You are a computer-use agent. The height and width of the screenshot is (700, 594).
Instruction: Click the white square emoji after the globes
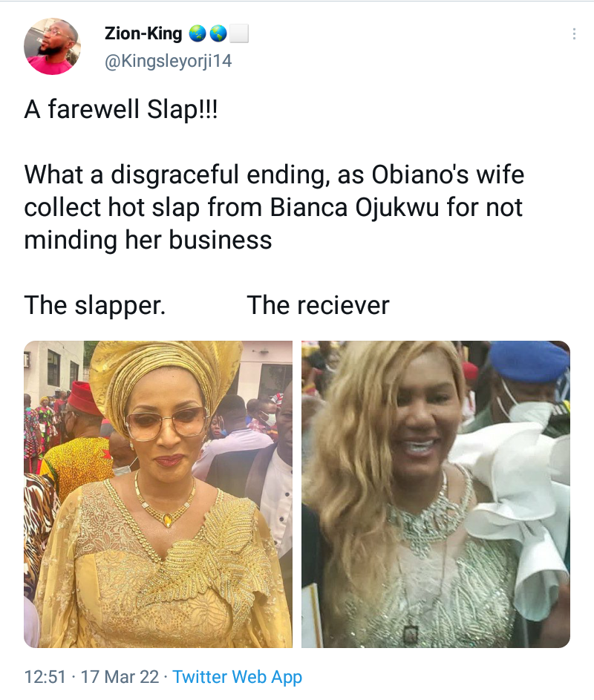pyautogui.click(x=238, y=33)
